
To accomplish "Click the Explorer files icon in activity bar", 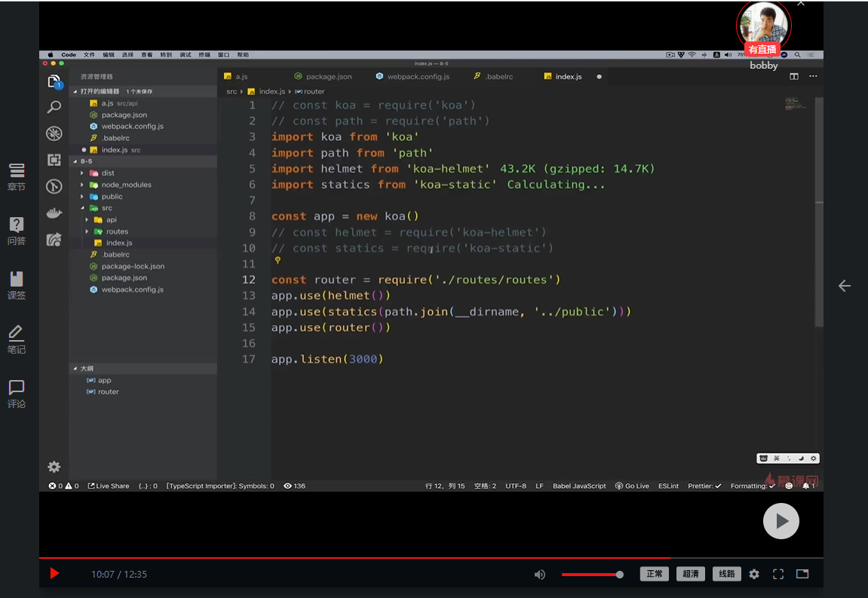I will (x=54, y=81).
